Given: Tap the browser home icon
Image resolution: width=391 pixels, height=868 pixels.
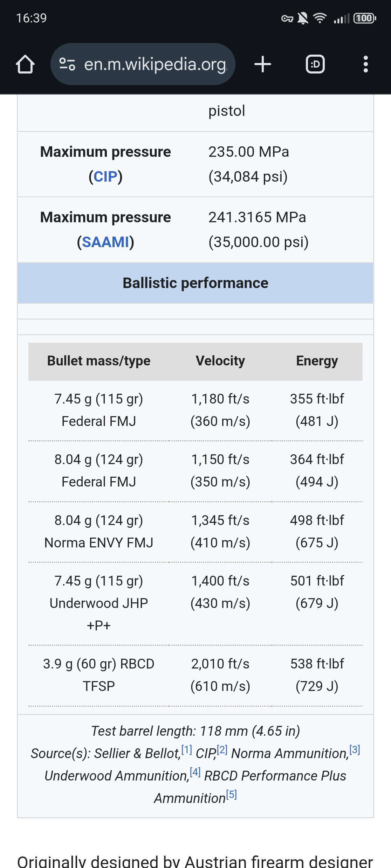Looking at the screenshot, I should pos(25,64).
